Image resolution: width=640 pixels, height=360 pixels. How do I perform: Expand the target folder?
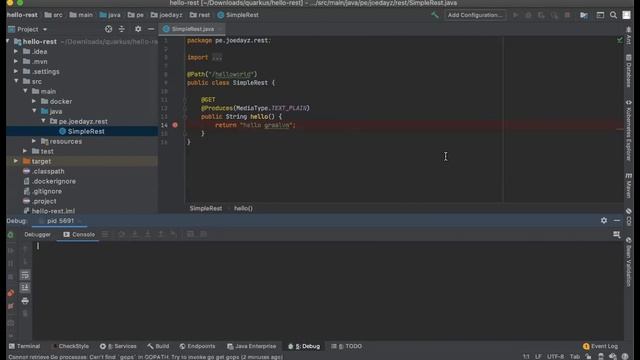16,161
